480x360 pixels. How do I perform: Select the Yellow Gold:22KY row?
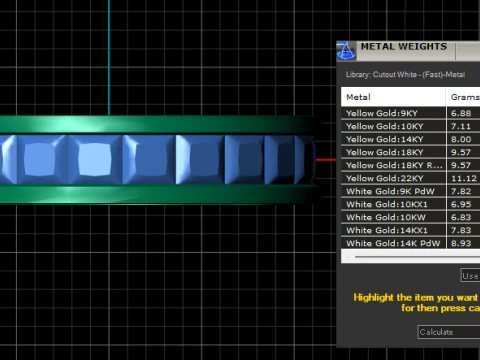click(410, 178)
